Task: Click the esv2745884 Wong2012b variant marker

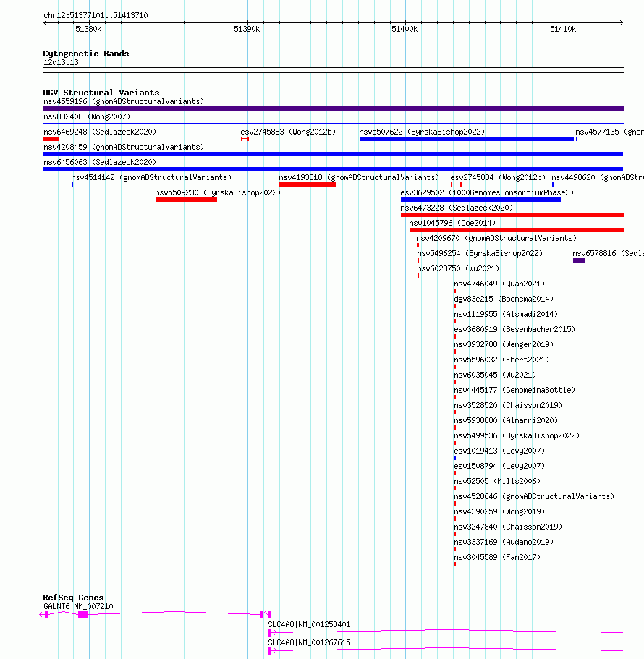Action: coord(456,184)
